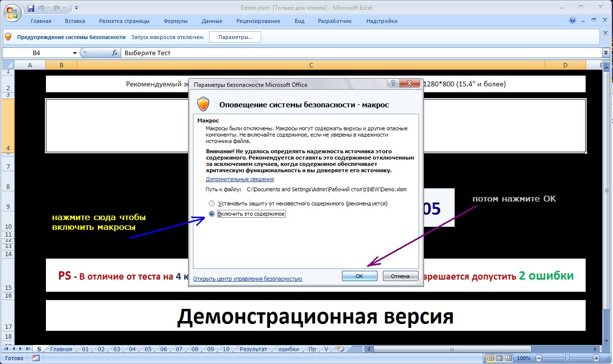Switch to Page Break Preview in status bar

click(508, 358)
